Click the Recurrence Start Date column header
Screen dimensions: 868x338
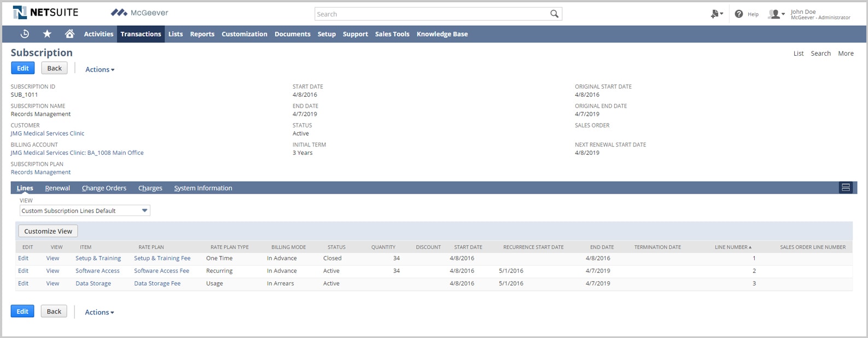coord(533,247)
